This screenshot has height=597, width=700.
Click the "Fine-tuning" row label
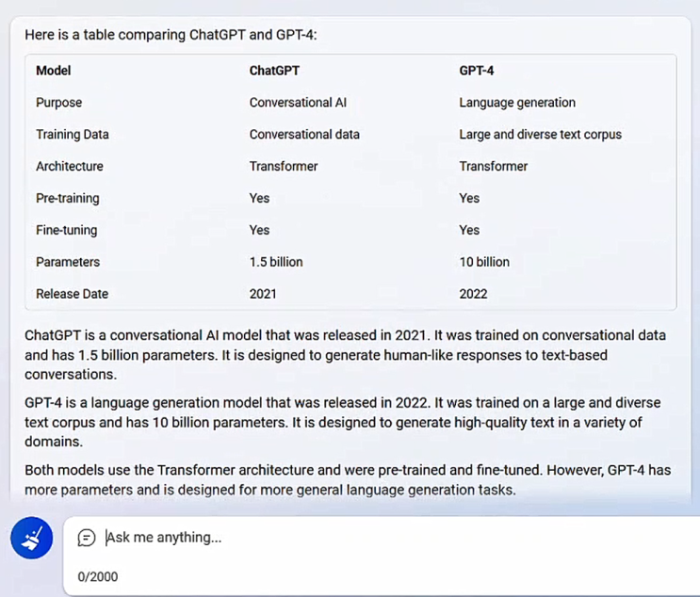click(x=67, y=230)
